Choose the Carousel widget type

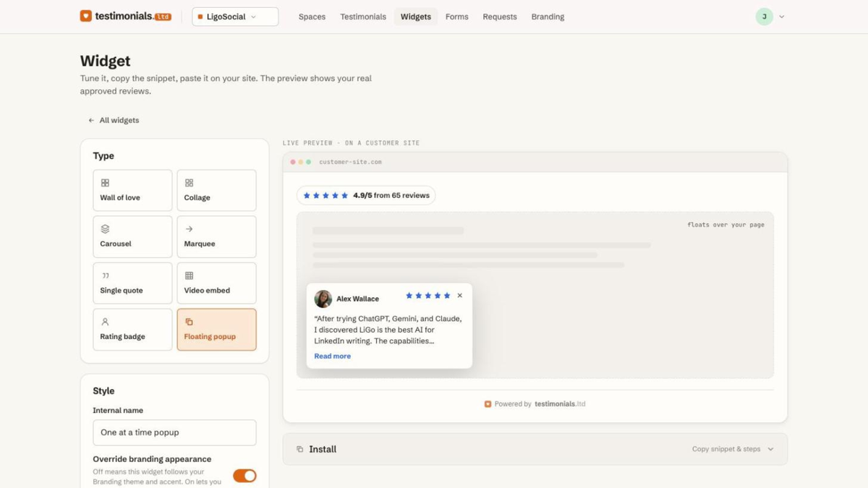pos(132,236)
